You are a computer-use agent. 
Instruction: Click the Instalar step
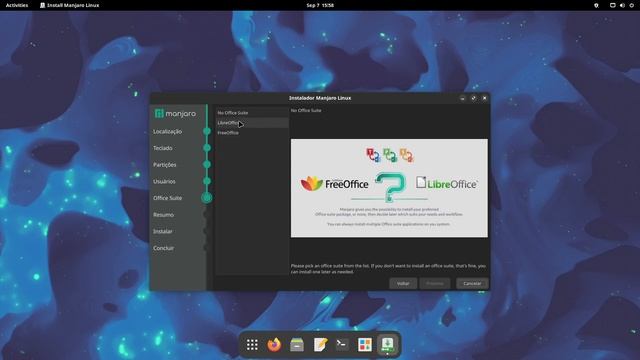coord(162,231)
